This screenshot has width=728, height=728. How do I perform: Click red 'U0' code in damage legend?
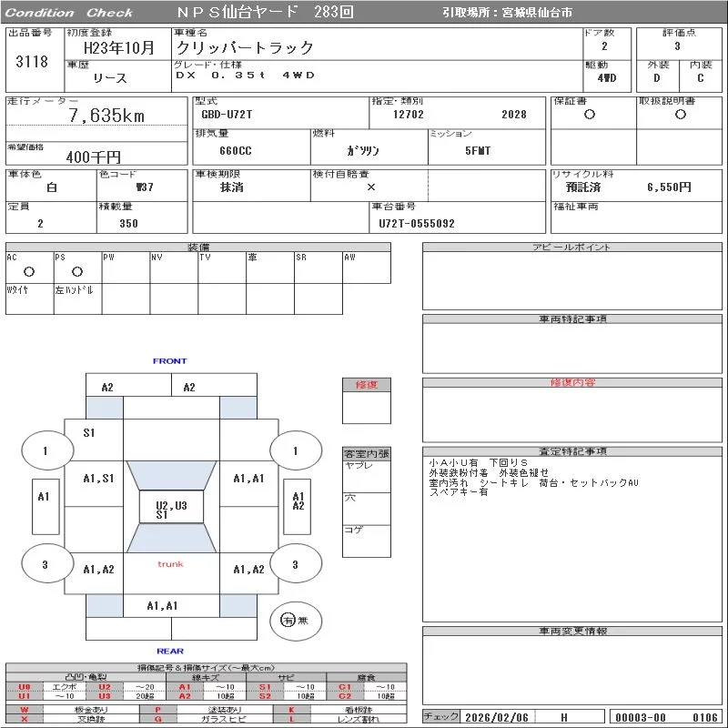[x=25, y=687]
